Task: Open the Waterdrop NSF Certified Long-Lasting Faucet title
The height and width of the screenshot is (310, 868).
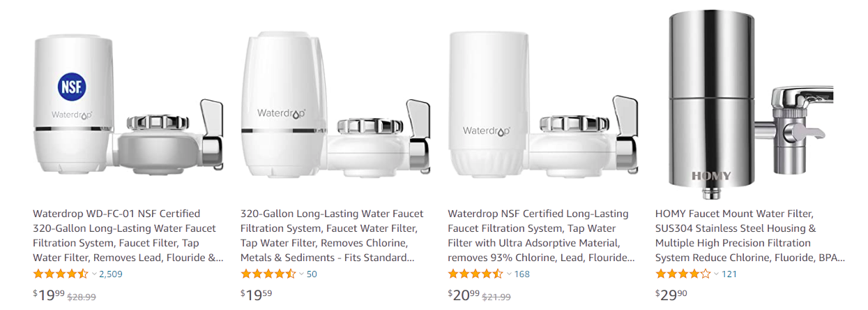Action: 542,236
